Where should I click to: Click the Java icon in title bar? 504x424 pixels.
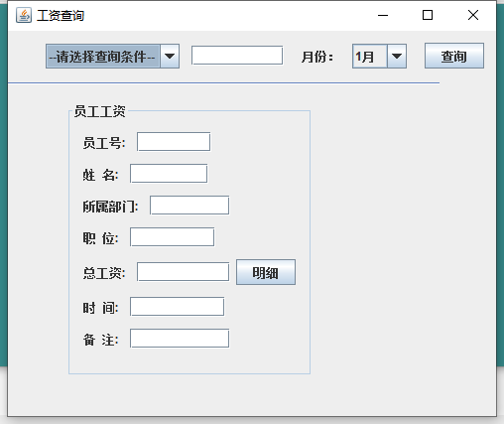[24, 15]
